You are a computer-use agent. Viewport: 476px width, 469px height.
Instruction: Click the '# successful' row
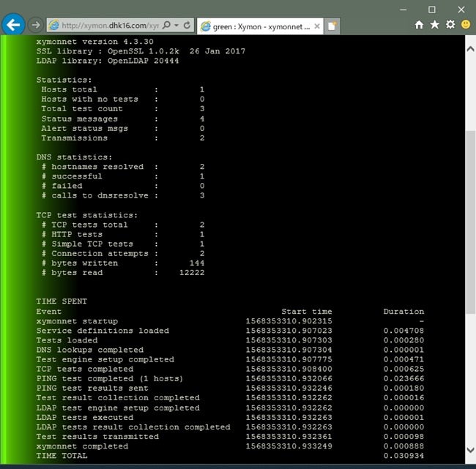pyautogui.click(x=123, y=176)
